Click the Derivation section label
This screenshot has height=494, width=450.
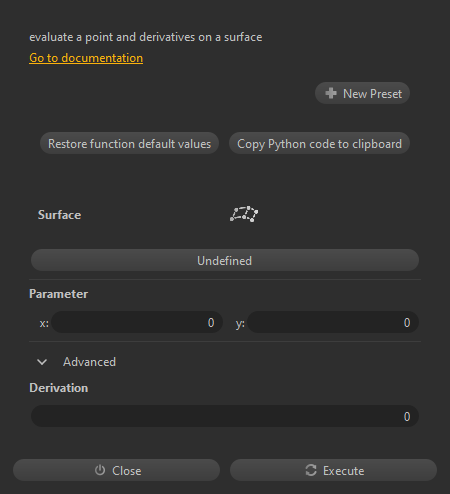[x=58, y=388]
